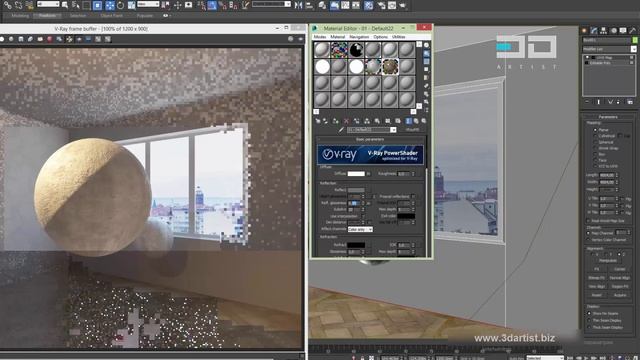Open the Utilities menu in Material Editor
The height and width of the screenshot is (360, 640).
[x=399, y=37]
